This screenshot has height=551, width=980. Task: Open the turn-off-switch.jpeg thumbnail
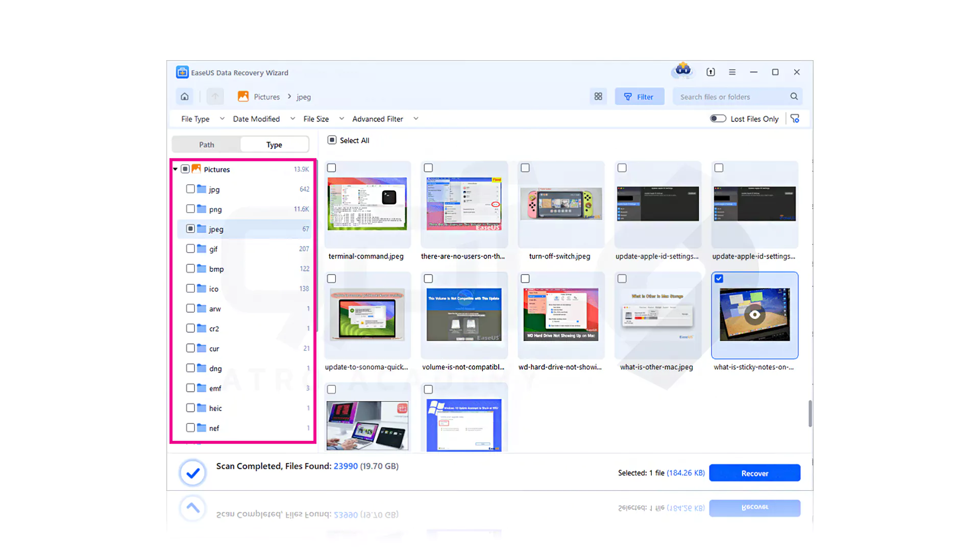pyautogui.click(x=561, y=204)
